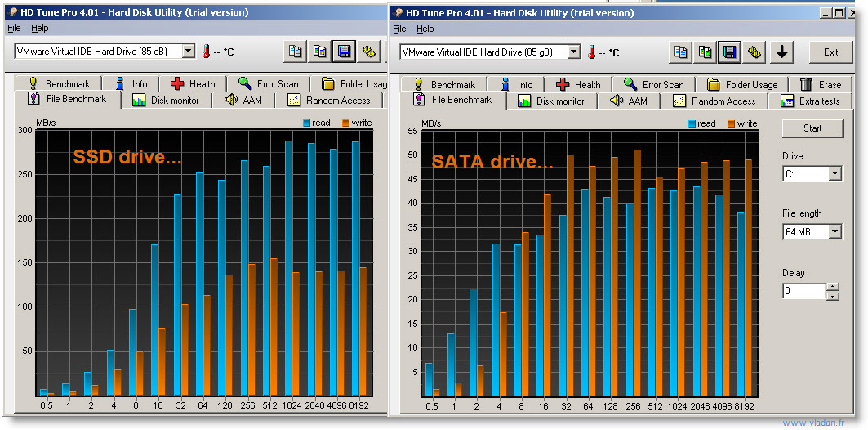
Task: Open File length 64 MB dropdown
Action: [835, 231]
